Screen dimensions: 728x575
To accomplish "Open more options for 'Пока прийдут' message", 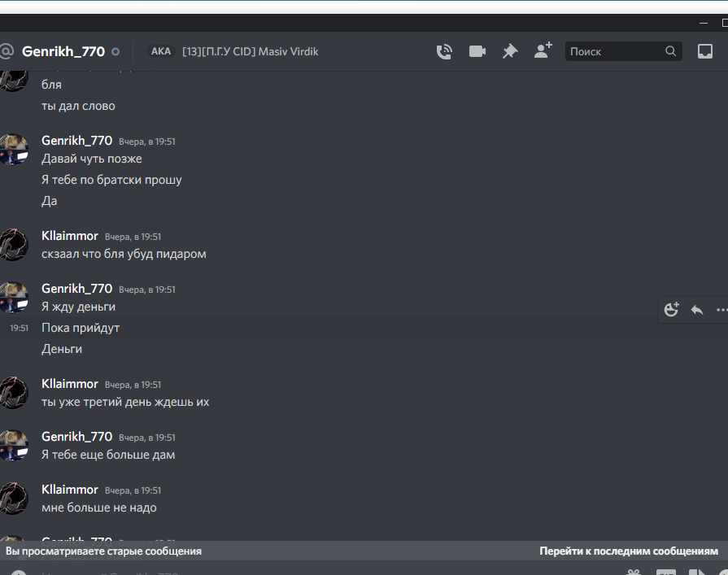I will tap(721, 310).
